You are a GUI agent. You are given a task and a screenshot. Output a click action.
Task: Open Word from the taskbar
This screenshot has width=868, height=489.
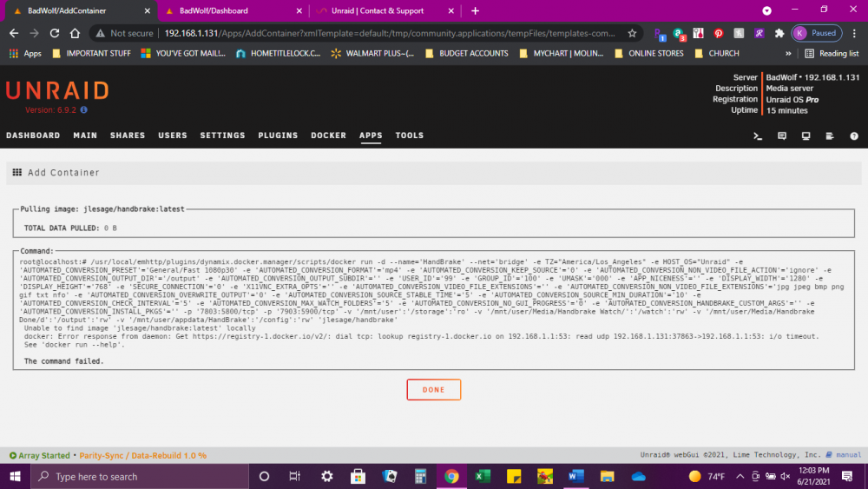576,476
